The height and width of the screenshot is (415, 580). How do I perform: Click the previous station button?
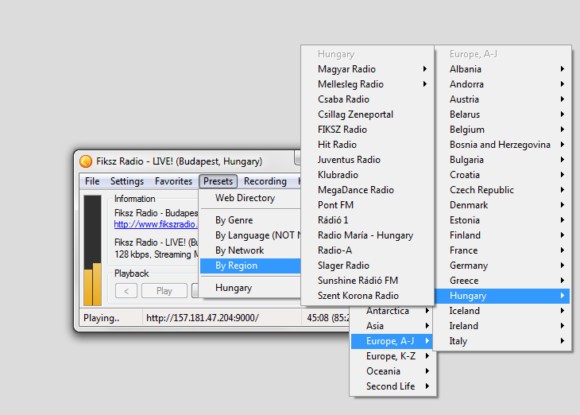pos(126,291)
